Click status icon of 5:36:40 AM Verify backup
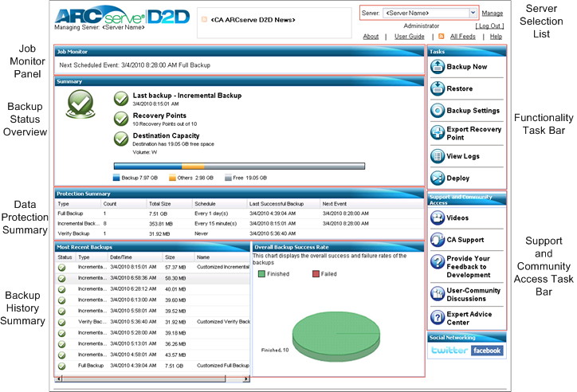 (x=62, y=322)
